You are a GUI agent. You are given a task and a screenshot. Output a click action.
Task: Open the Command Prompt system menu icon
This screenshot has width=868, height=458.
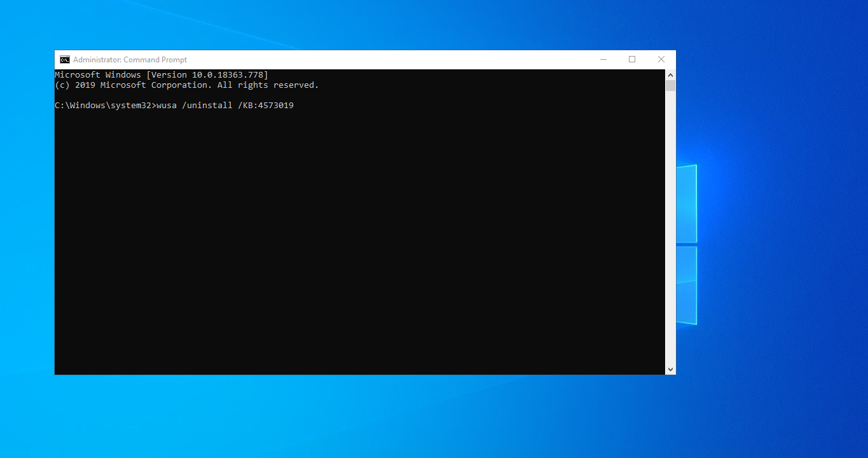[64, 60]
